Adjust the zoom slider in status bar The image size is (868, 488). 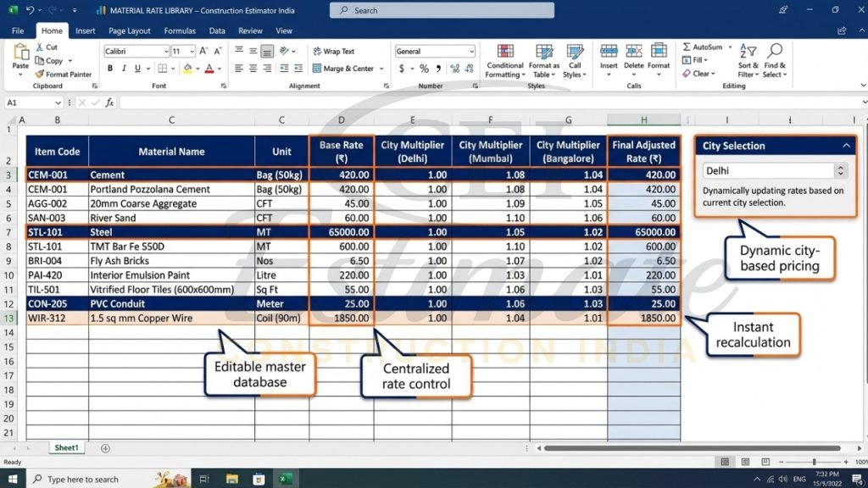[x=814, y=462]
